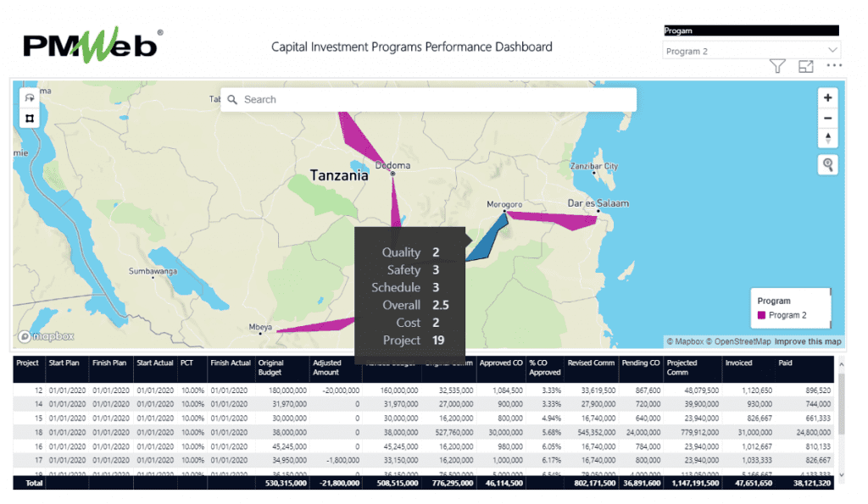Click the dashboard title text

click(411, 47)
